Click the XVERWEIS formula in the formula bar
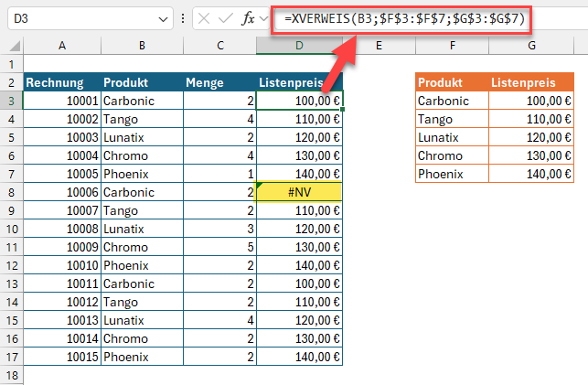 pos(402,18)
